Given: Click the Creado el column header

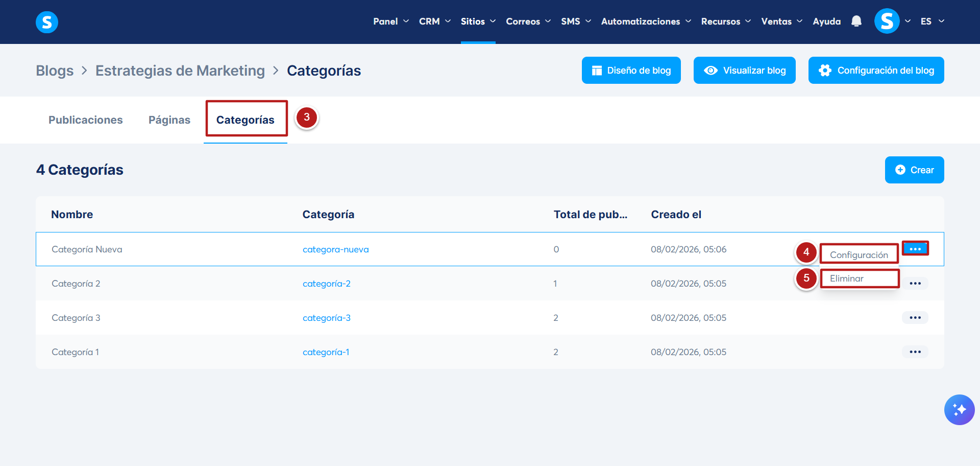Looking at the screenshot, I should 676,215.
